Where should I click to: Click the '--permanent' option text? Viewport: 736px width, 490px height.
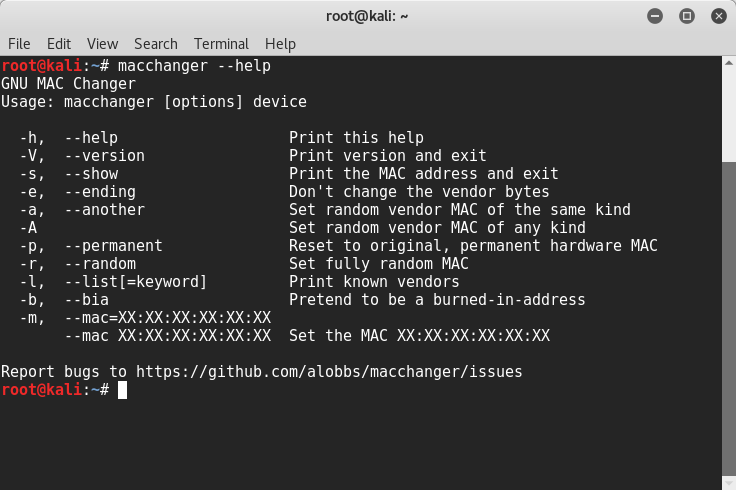point(113,246)
